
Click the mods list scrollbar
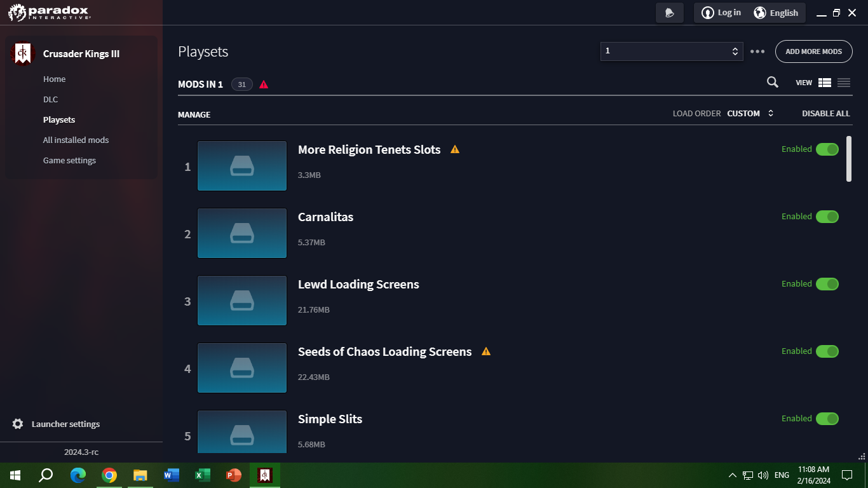point(849,159)
